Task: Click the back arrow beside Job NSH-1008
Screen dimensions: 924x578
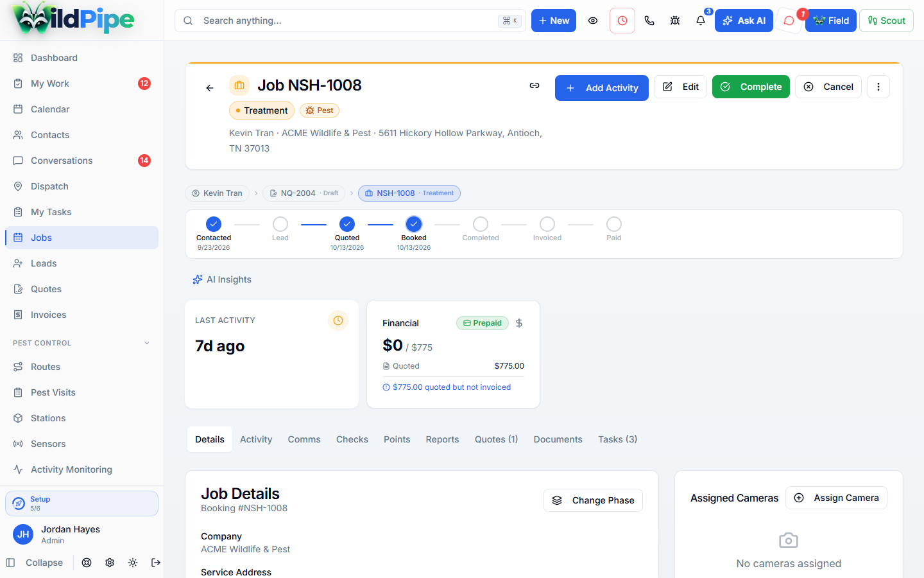Action: (x=210, y=88)
